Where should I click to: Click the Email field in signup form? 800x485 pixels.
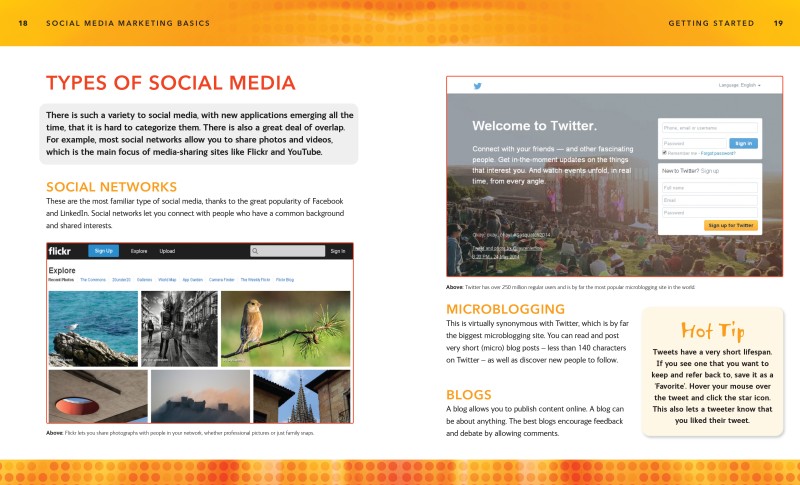click(x=710, y=200)
